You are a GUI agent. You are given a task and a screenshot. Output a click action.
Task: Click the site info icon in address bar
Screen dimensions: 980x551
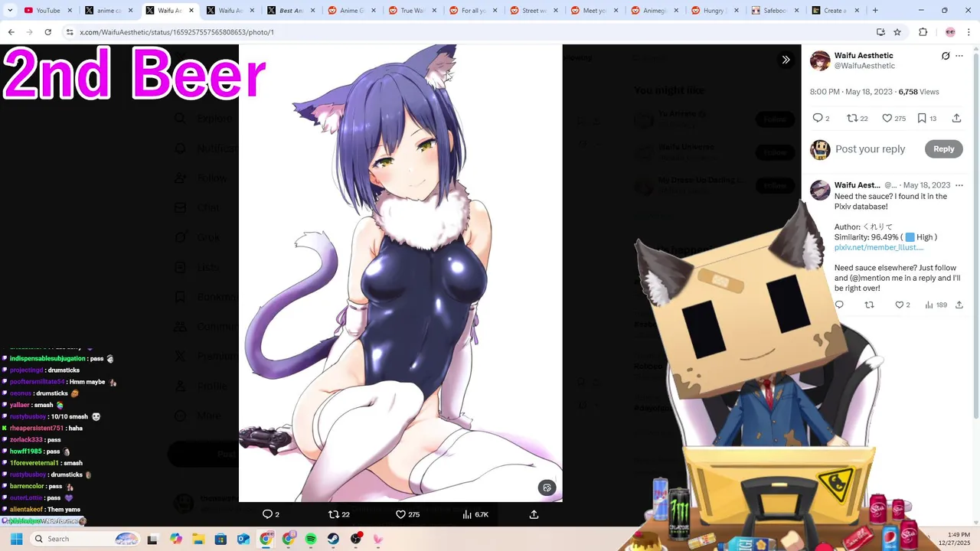(70, 32)
